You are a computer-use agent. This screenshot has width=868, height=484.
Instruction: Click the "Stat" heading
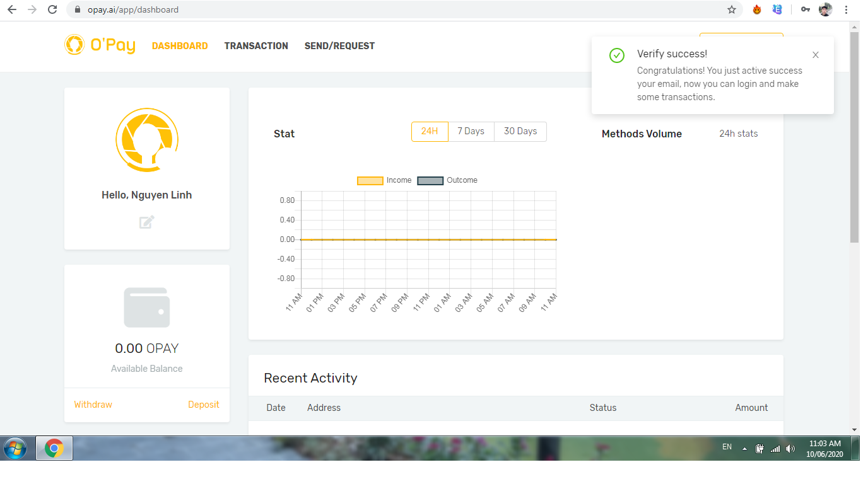point(284,134)
